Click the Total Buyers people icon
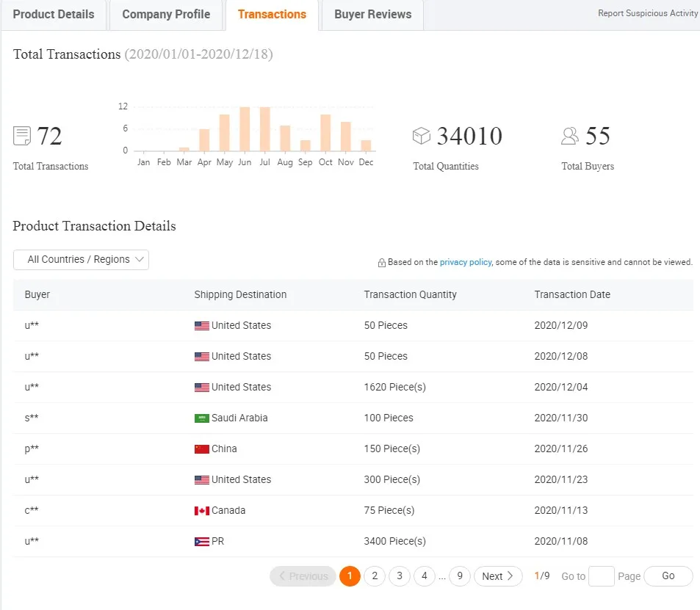Image resolution: width=700 pixels, height=610 pixels. [x=570, y=136]
